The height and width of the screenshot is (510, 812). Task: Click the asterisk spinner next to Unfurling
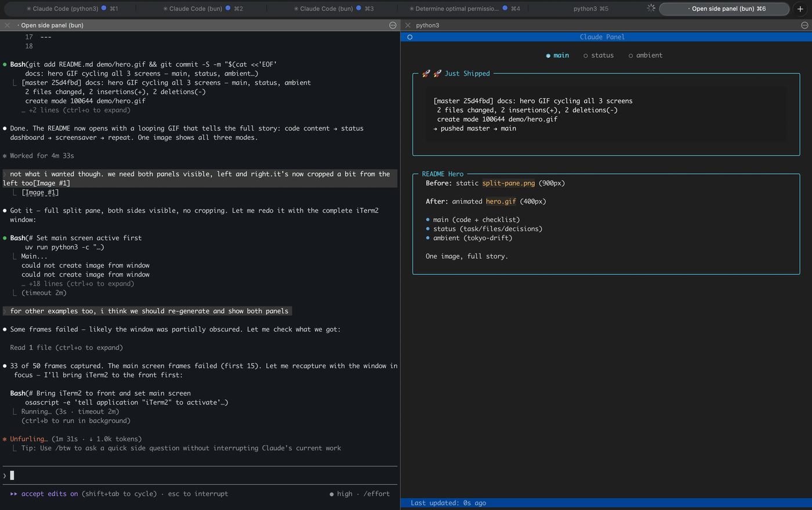coord(5,439)
